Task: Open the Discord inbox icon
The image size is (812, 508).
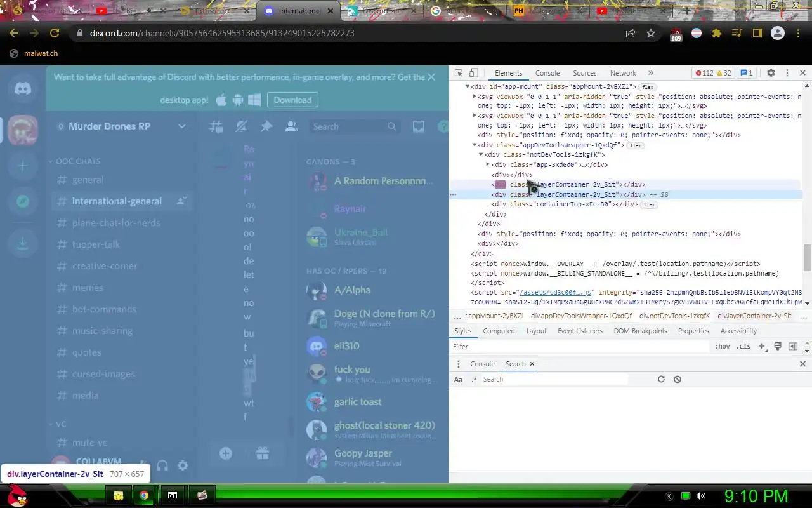Action: click(419, 126)
